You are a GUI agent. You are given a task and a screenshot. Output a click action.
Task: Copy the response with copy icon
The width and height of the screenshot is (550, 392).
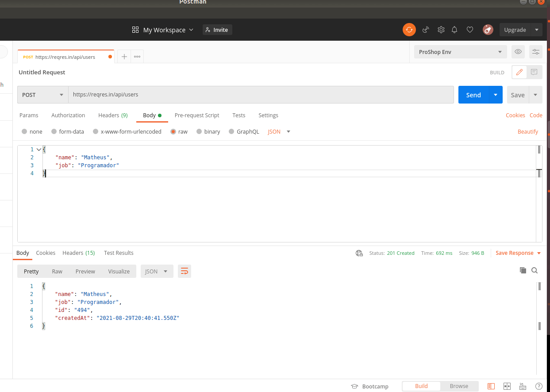523,270
